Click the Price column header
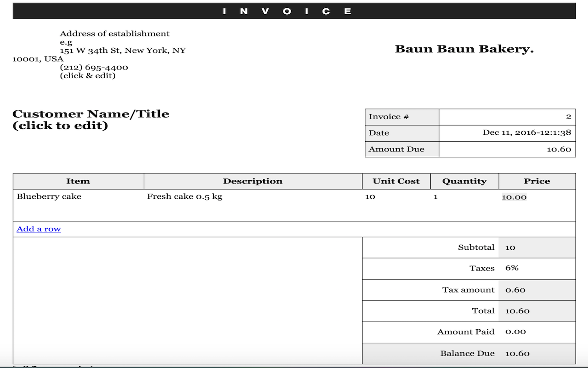The width and height of the screenshot is (588, 368). coord(537,181)
